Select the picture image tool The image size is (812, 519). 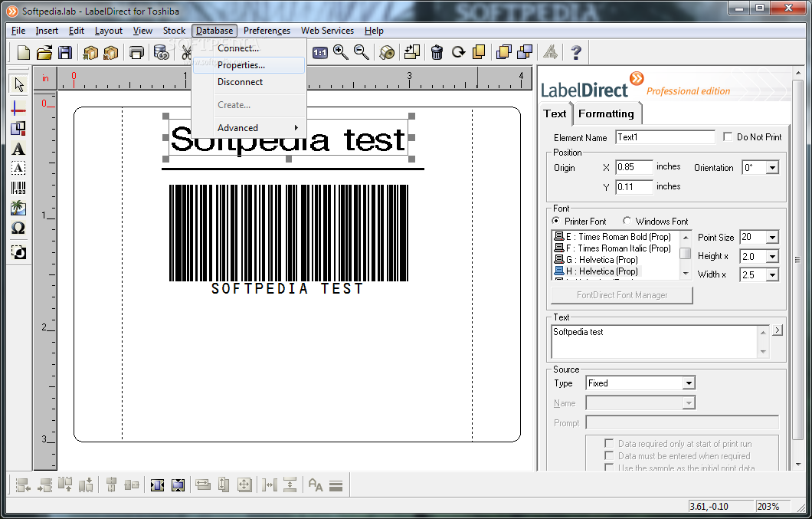point(18,208)
